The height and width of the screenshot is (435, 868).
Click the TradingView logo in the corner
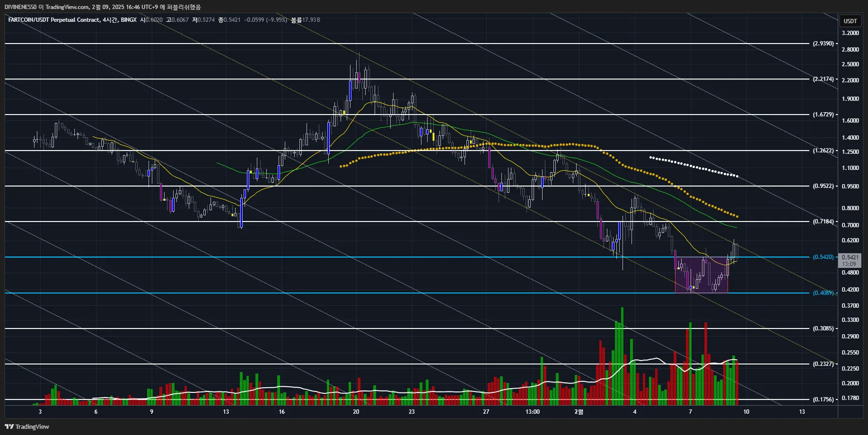pyautogui.click(x=27, y=426)
